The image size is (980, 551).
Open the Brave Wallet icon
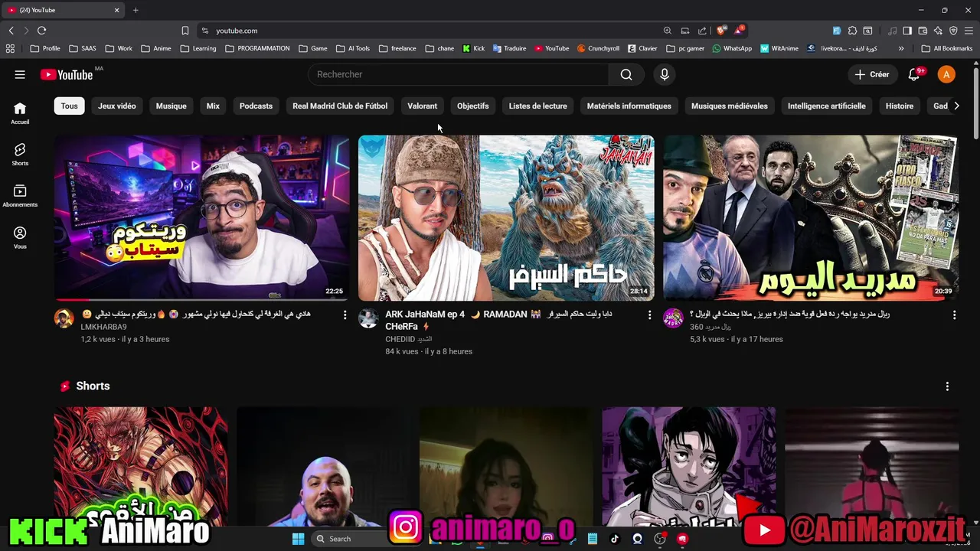(x=923, y=31)
